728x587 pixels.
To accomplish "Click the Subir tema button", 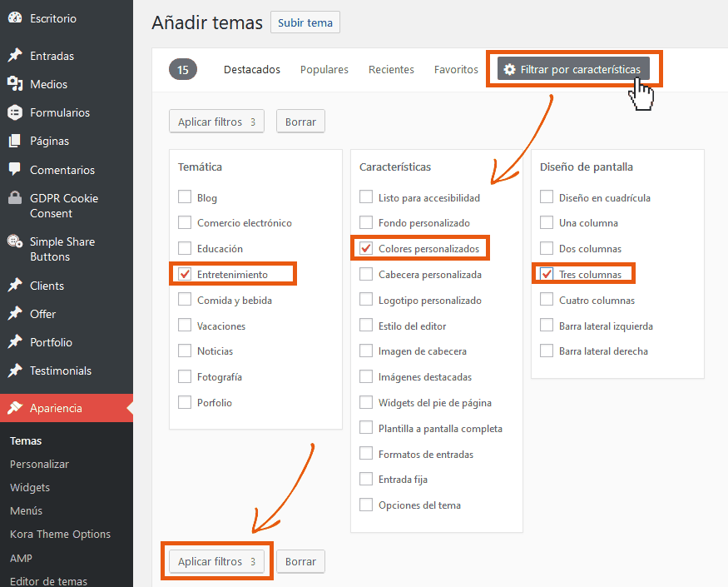I will coord(305,22).
